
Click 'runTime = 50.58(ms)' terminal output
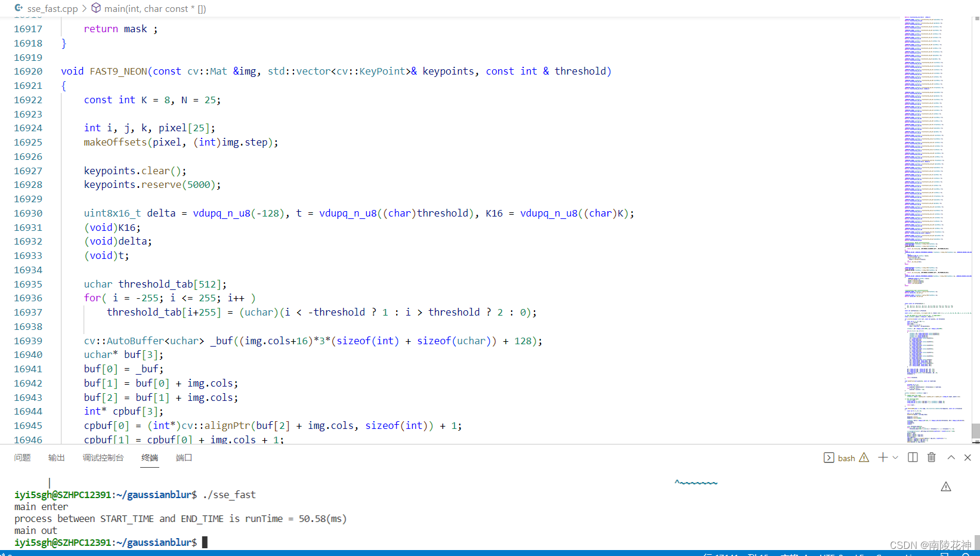point(296,518)
